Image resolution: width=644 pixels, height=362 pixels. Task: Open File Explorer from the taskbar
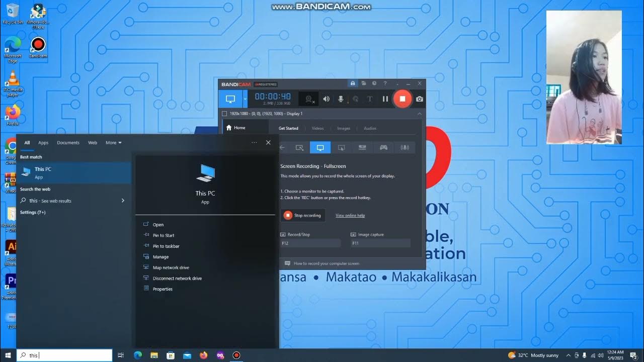(x=154, y=355)
